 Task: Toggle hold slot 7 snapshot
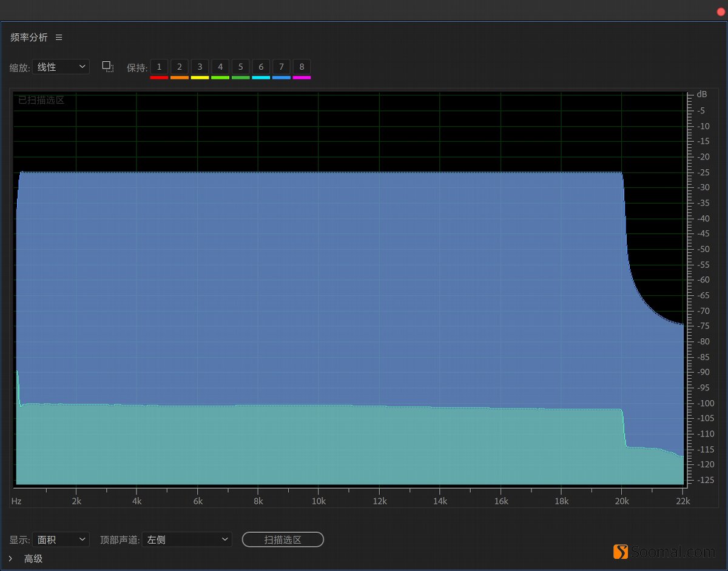pos(281,67)
